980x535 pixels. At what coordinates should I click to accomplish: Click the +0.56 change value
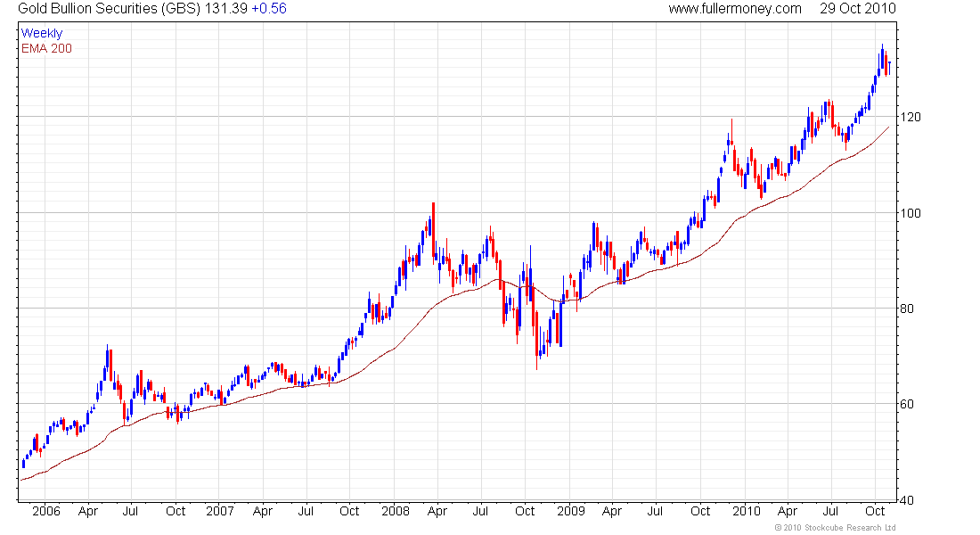(x=269, y=9)
